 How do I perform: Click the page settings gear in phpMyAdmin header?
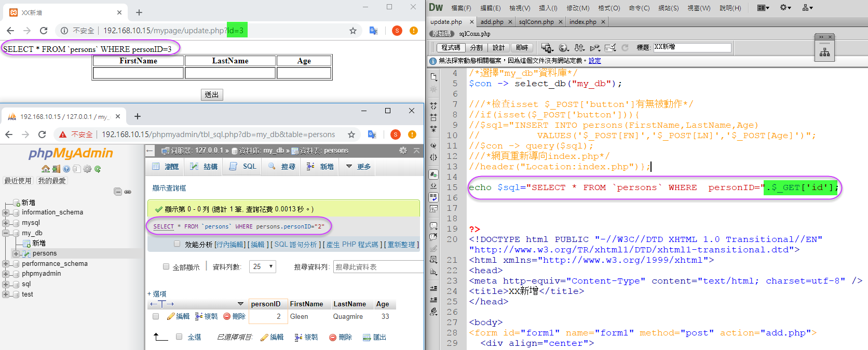(403, 150)
